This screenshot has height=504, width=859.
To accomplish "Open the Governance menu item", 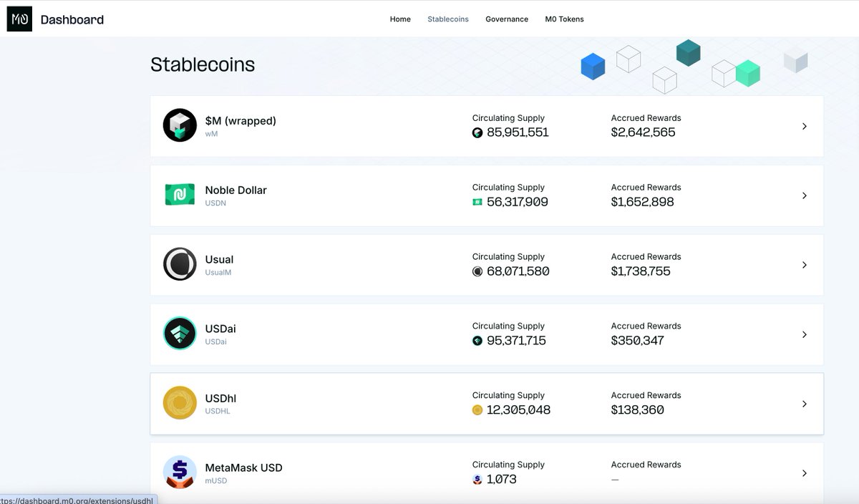I will (506, 19).
